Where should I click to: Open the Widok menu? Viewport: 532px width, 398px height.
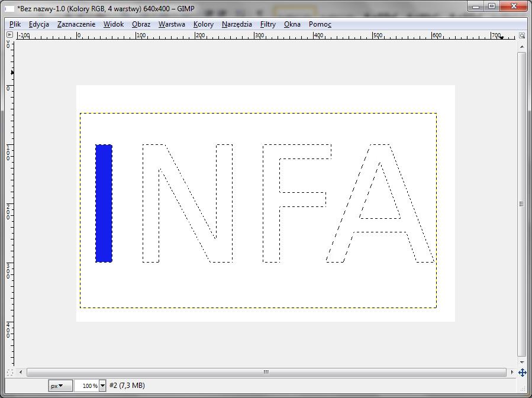pyautogui.click(x=114, y=24)
